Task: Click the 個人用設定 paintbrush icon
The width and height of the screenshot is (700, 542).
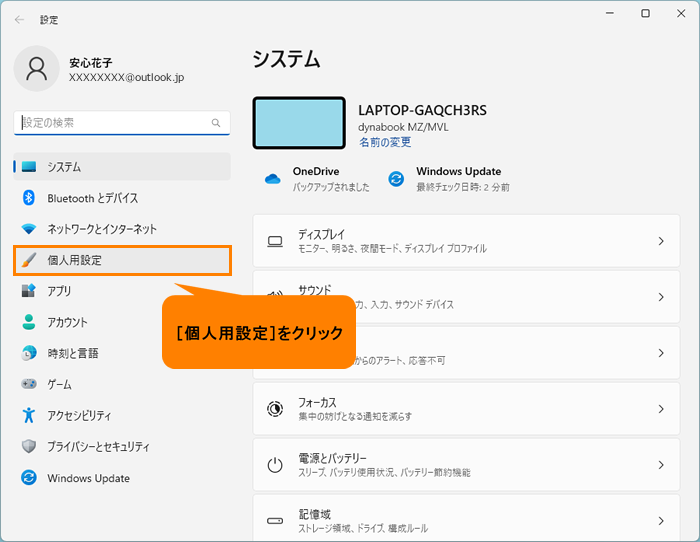Action: (29, 260)
